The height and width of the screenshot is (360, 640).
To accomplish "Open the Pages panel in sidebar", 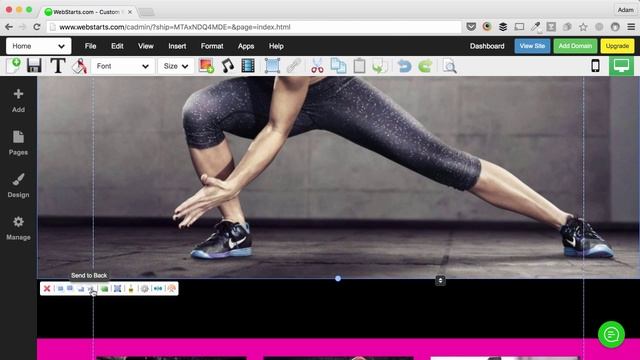I will pos(18,143).
